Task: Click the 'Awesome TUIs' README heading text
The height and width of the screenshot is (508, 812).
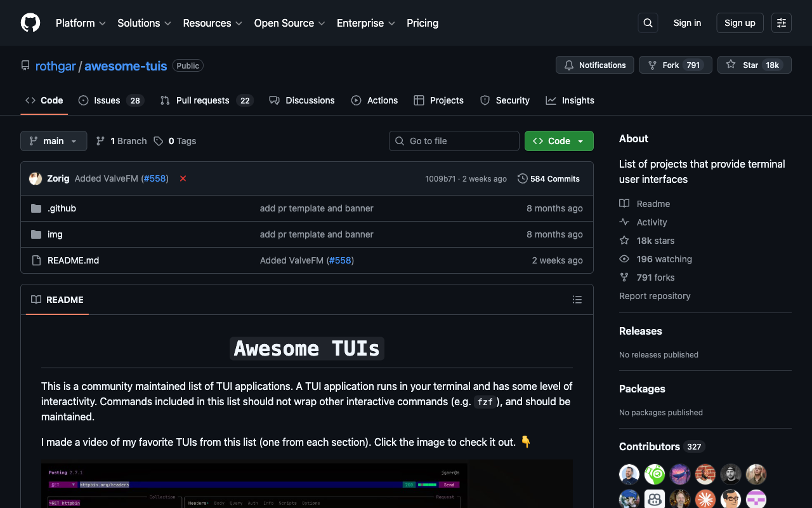Action: click(307, 349)
